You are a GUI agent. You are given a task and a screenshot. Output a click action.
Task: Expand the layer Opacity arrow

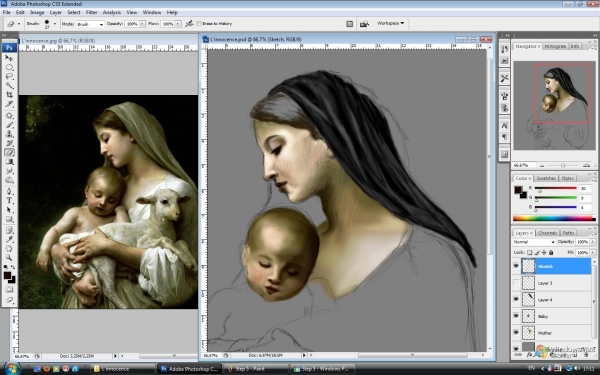[593, 242]
